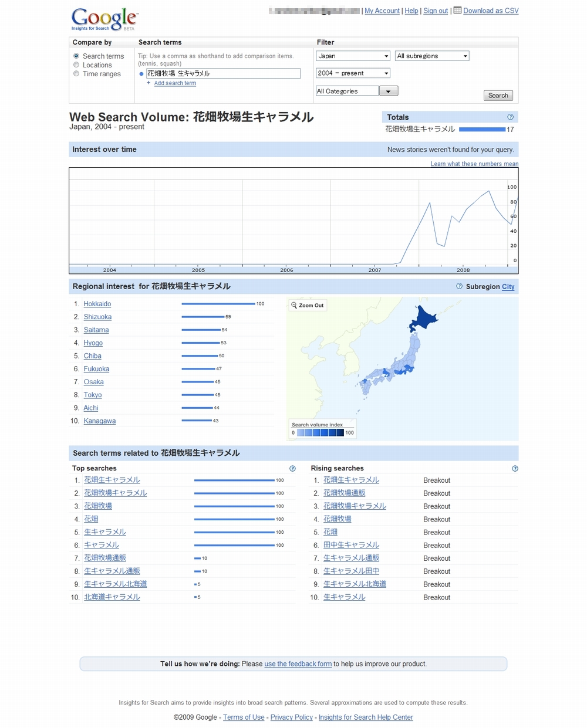Image resolution: width=587 pixels, height=728 pixels.
Task: Click the Search volume index color scale
Action: tap(321, 432)
